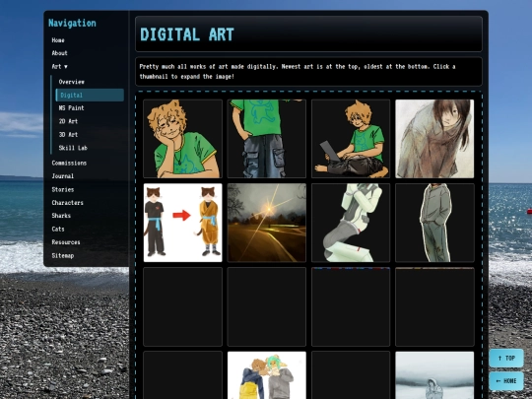
Task: Go to the Commissions page
Action: point(69,163)
